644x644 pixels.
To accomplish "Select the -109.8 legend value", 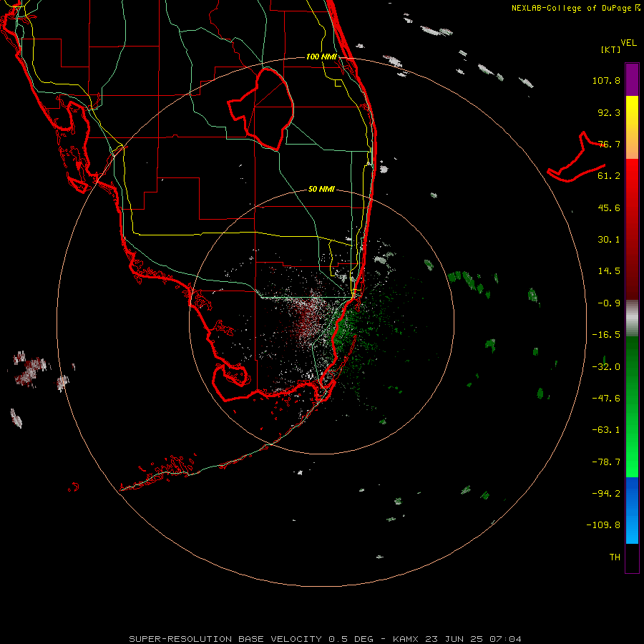I will point(603,525).
